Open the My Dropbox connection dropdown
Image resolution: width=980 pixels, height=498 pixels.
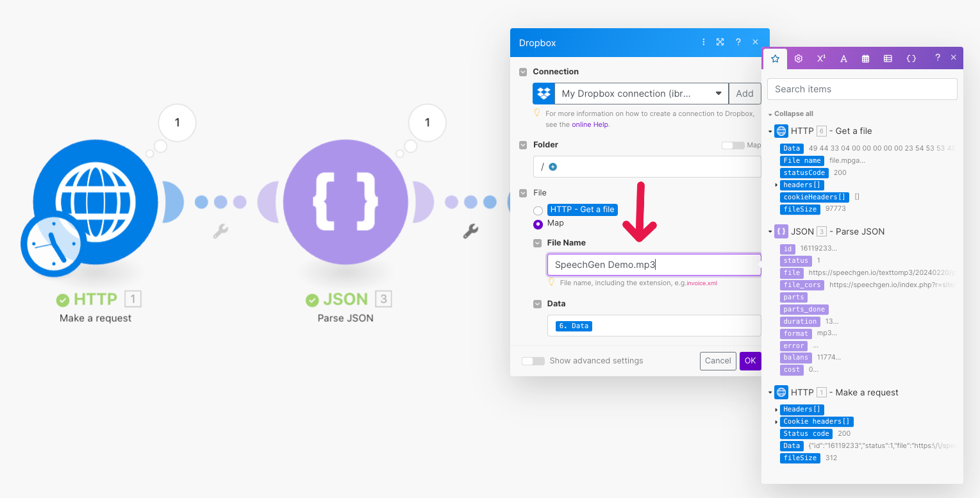click(642, 94)
